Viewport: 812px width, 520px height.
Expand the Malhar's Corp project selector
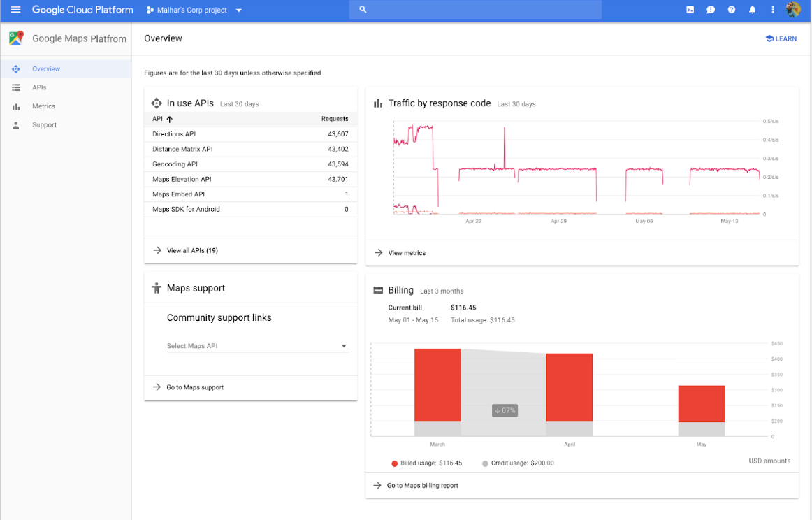click(x=194, y=10)
